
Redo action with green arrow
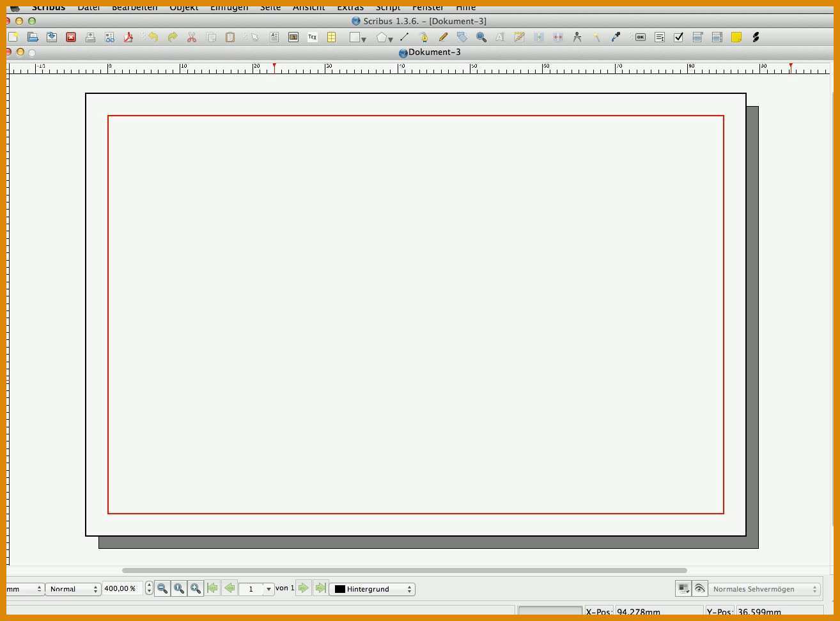(173, 37)
